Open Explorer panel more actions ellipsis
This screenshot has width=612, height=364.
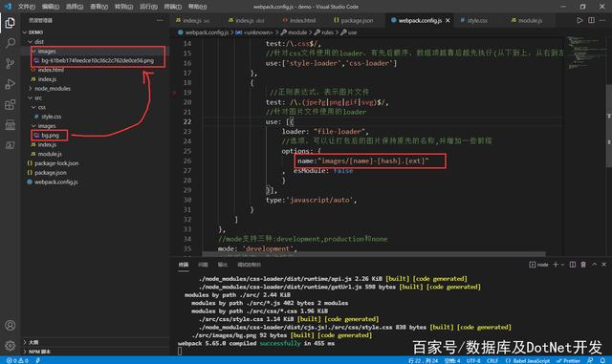pyautogui.click(x=160, y=20)
